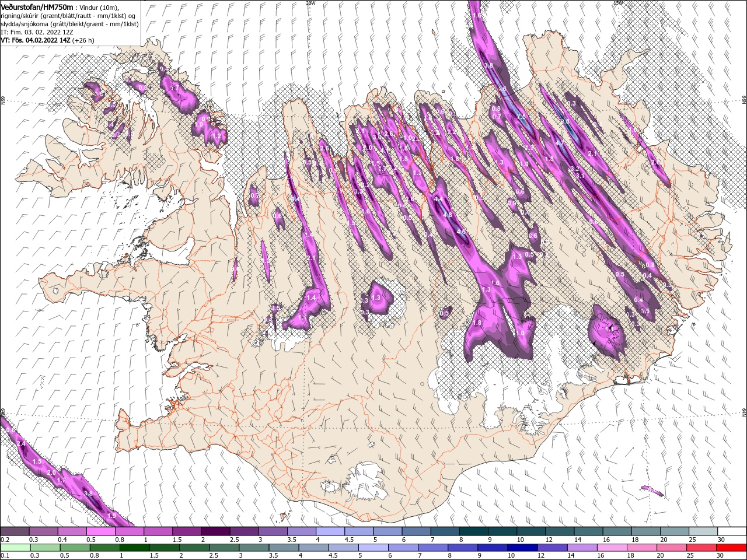Pick top legend swatch starting at 16
This screenshot has width=747, height=560.
tap(617, 531)
